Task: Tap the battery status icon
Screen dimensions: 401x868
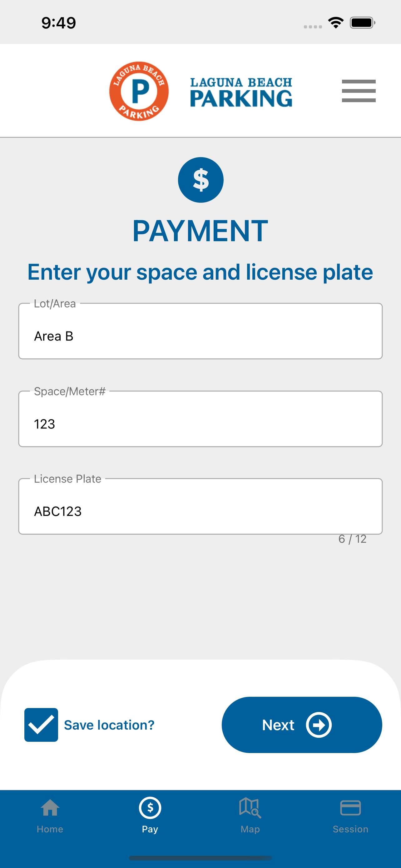Action: pos(362,22)
